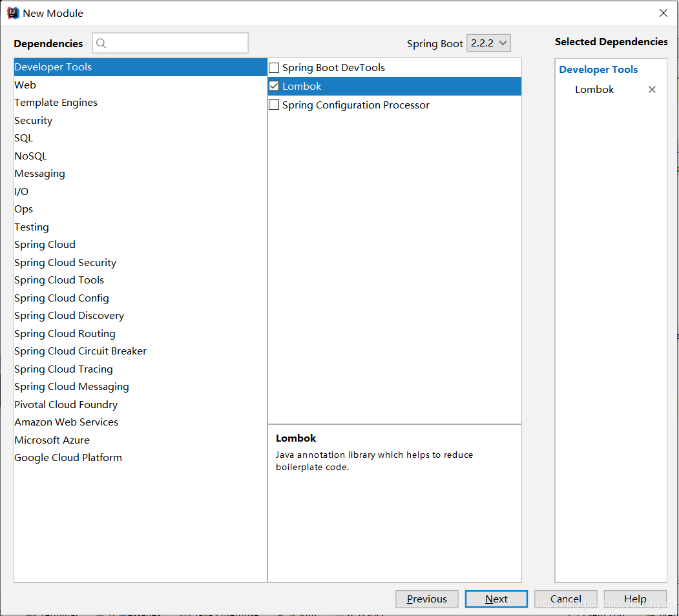Open Template Engines category
This screenshot has width=679, height=616.
(x=140, y=103)
